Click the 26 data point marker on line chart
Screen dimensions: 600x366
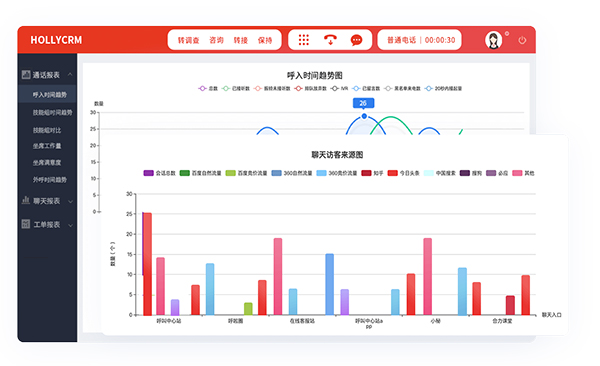[364, 116]
